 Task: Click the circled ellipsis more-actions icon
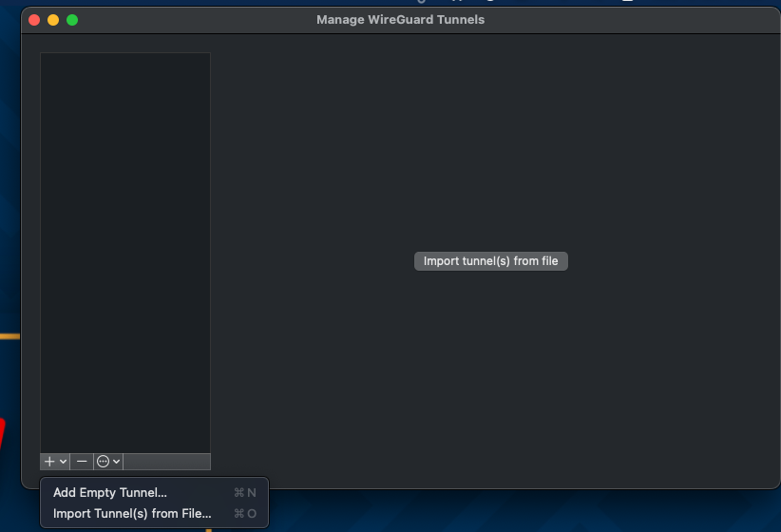(x=104, y=461)
